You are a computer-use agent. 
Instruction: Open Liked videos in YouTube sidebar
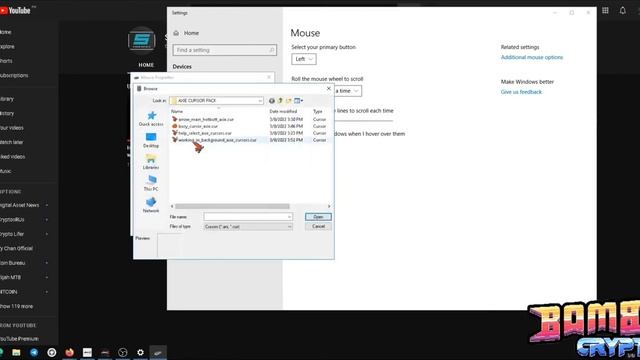[x=13, y=157]
